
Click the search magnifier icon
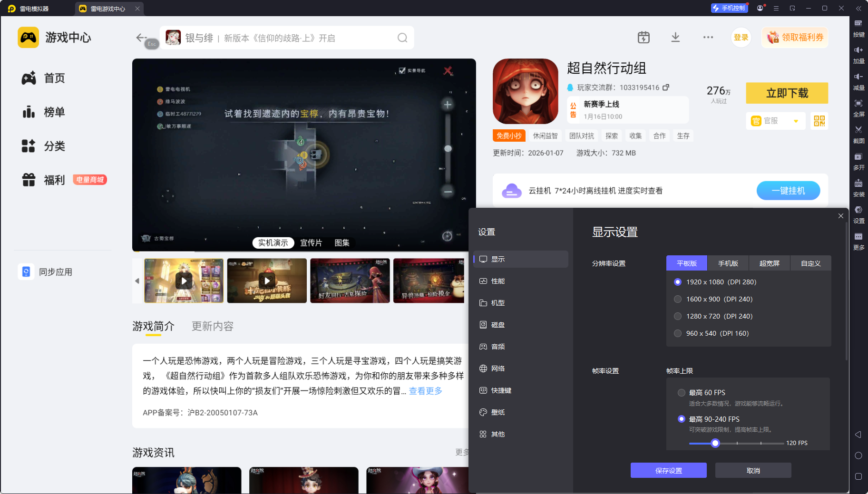point(402,38)
